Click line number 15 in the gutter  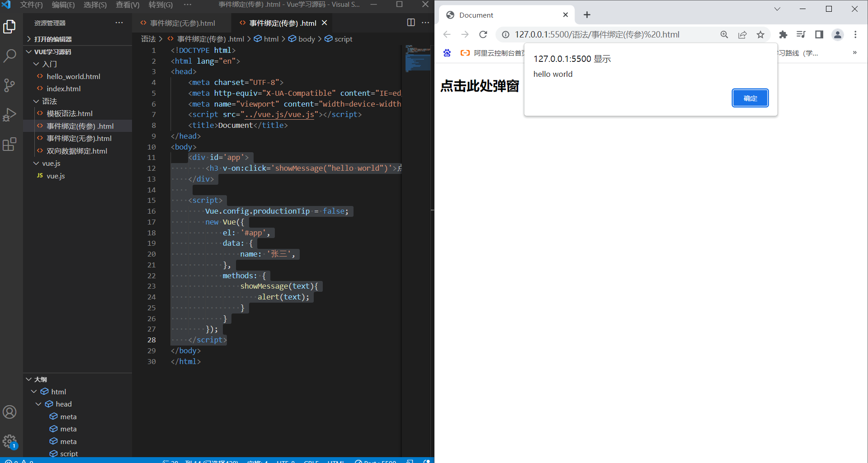[151, 200]
